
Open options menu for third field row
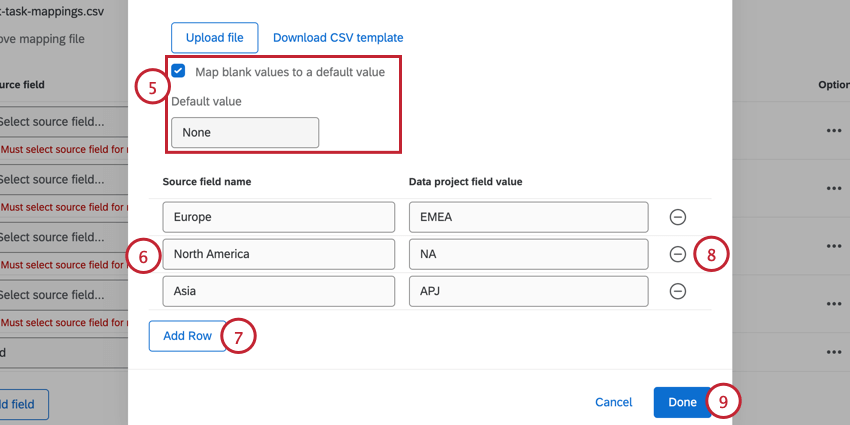coord(833,245)
